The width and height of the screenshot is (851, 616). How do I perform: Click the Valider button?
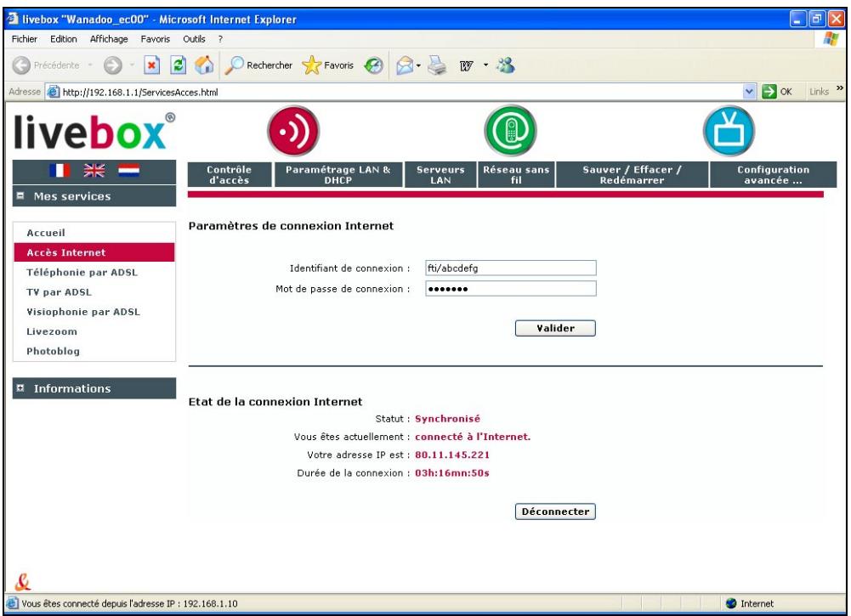tap(555, 328)
